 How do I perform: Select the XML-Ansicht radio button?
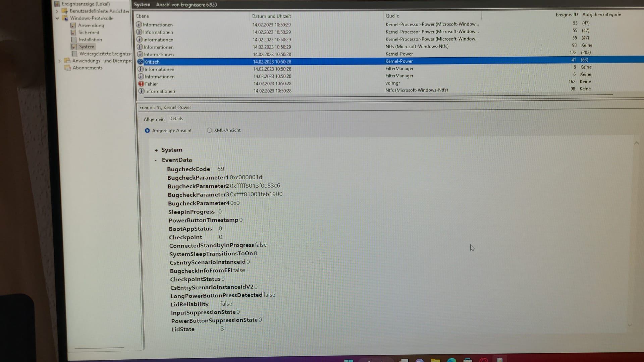point(209,130)
